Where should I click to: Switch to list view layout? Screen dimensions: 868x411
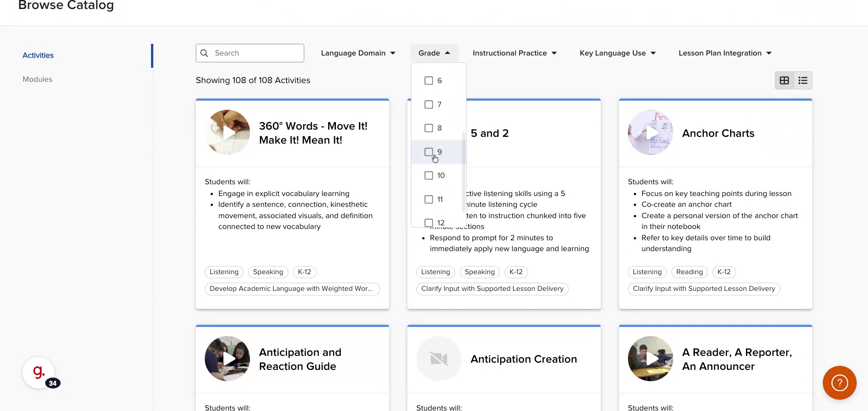pos(803,80)
